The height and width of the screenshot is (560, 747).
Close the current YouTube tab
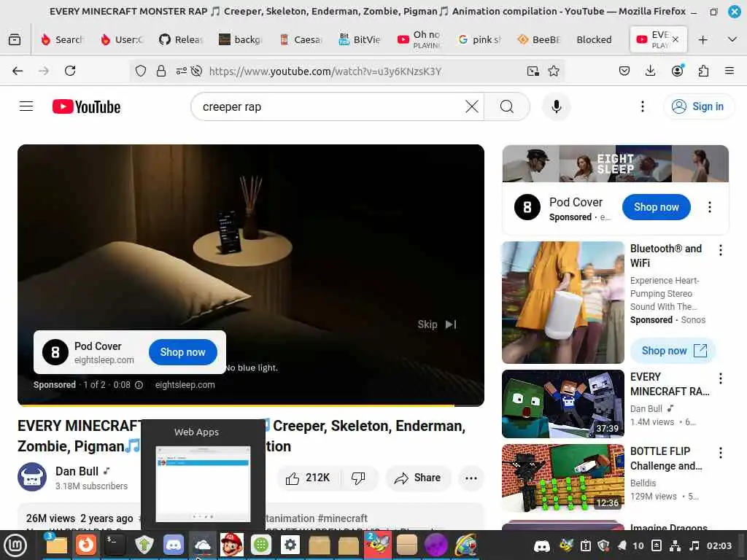point(676,39)
